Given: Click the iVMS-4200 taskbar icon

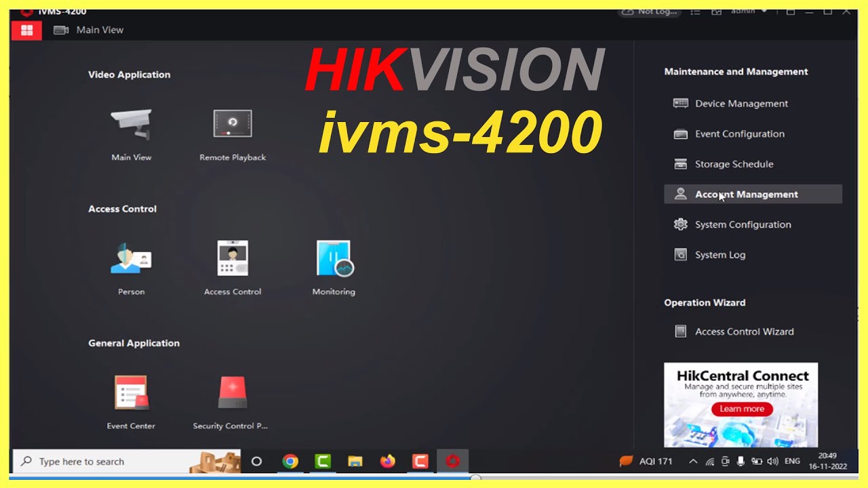Looking at the screenshot, I should click(452, 462).
